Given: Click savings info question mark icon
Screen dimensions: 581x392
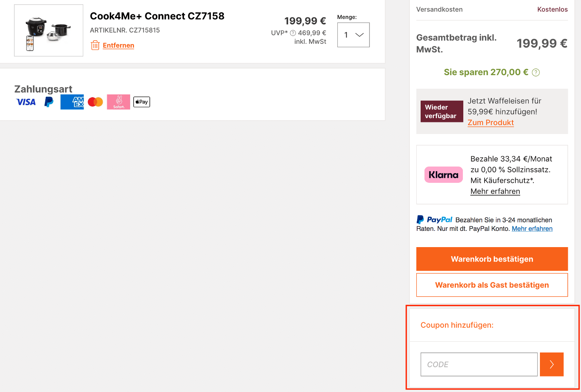Looking at the screenshot, I should tap(536, 72).
